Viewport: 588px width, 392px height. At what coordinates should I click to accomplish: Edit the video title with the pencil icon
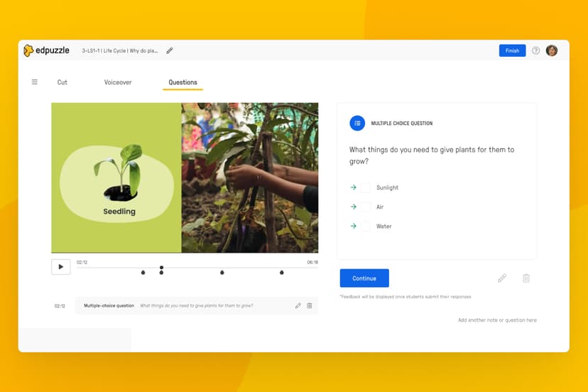coord(170,50)
